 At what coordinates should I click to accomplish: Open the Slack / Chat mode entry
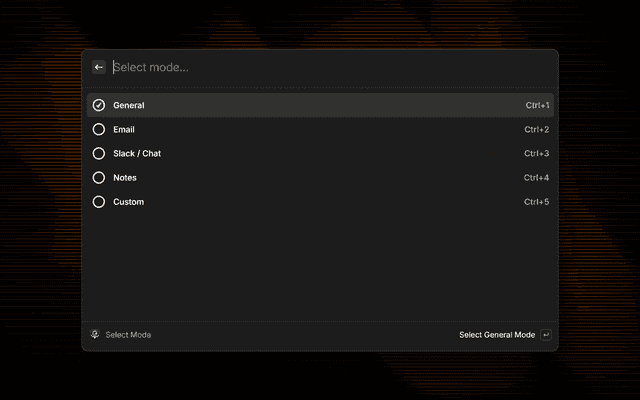(137, 153)
